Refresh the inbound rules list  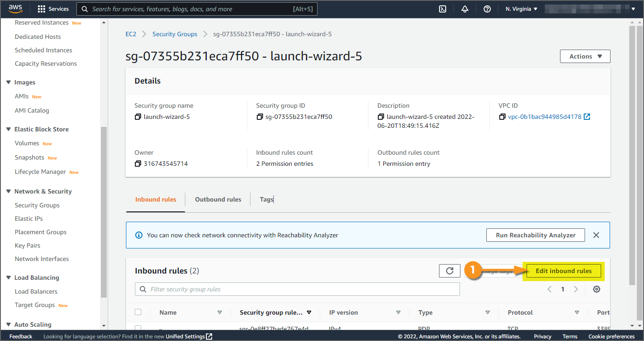[x=450, y=271]
